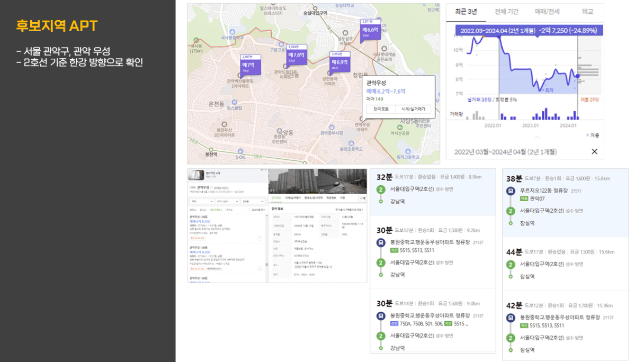The image size is (644, 362).
Task: Click the 실거래 35건 label on the chart
Action: (x=479, y=99)
